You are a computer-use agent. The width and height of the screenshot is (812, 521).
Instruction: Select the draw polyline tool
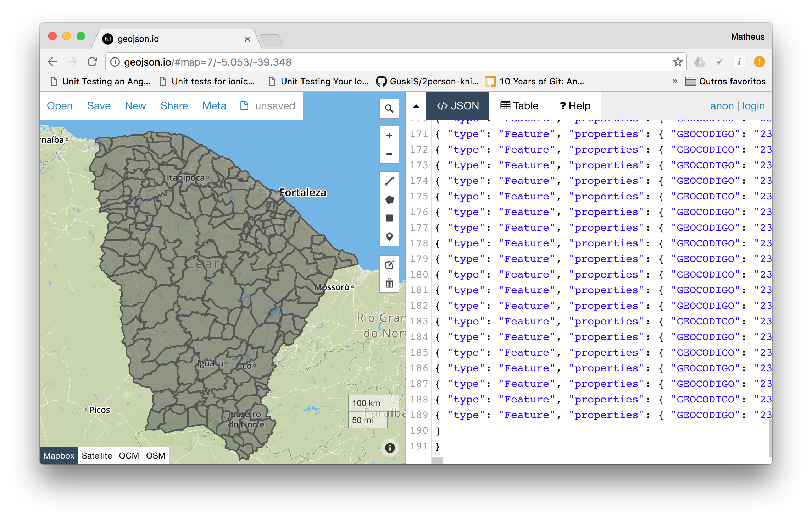coord(389,181)
